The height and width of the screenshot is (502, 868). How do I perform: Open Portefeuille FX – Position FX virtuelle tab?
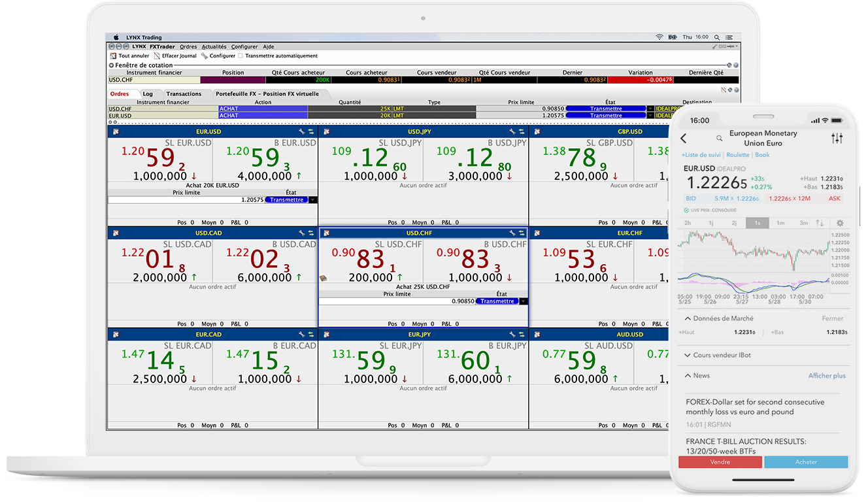(267, 94)
